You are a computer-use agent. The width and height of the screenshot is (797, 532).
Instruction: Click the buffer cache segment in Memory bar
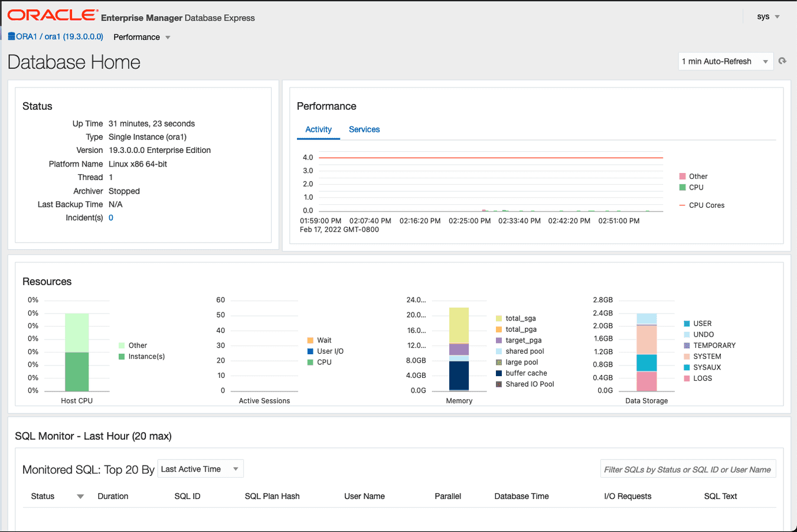point(459,376)
